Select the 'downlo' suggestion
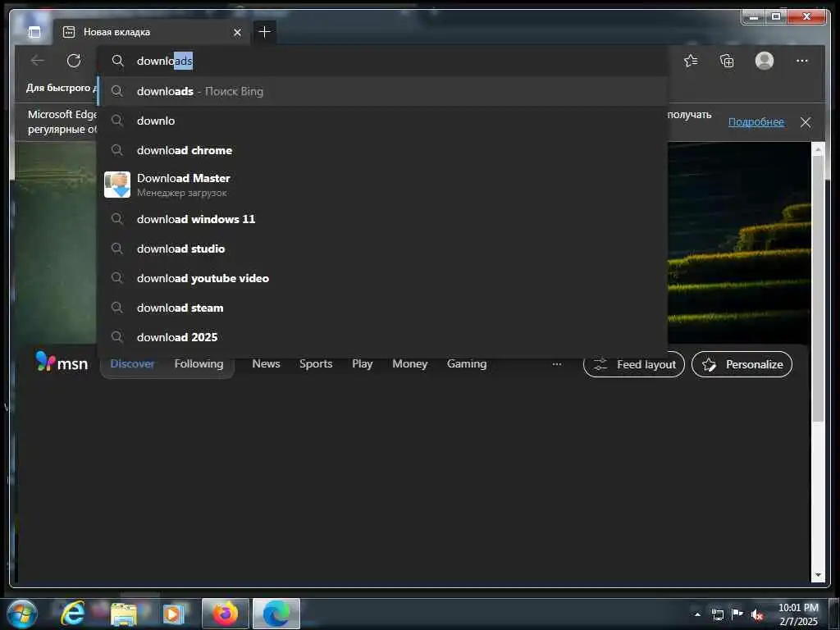Screen dimensions: 840x630 coord(382,121)
